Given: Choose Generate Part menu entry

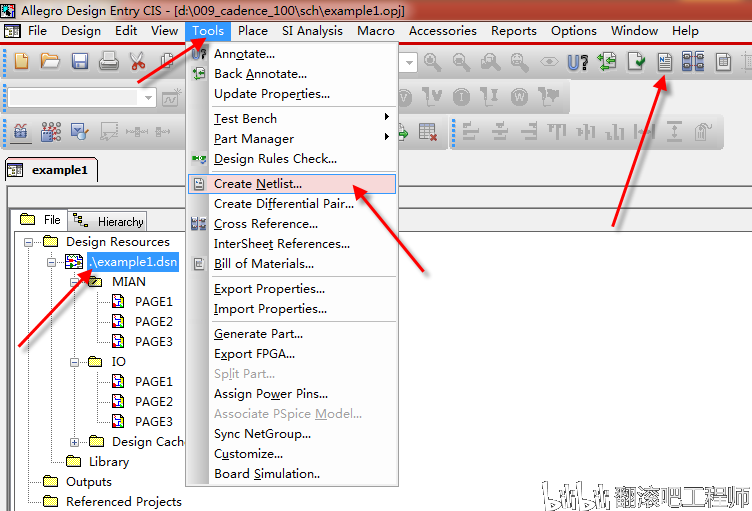Looking at the screenshot, I should (293, 334).
